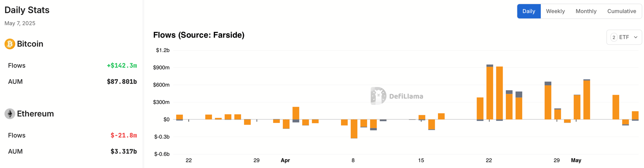Click the Bitcoin logo icon
Image resolution: width=644 pixels, height=168 pixels.
tap(10, 44)
